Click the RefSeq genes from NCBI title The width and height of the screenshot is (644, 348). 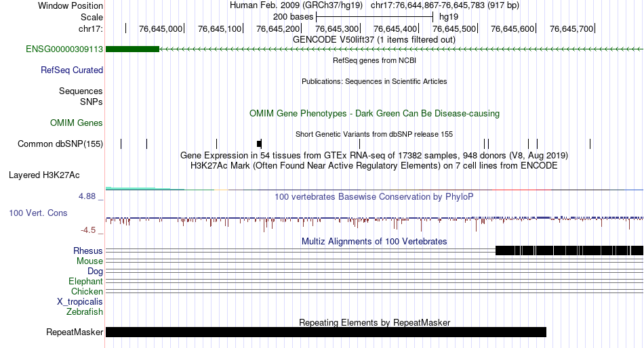tap(374, 60)
